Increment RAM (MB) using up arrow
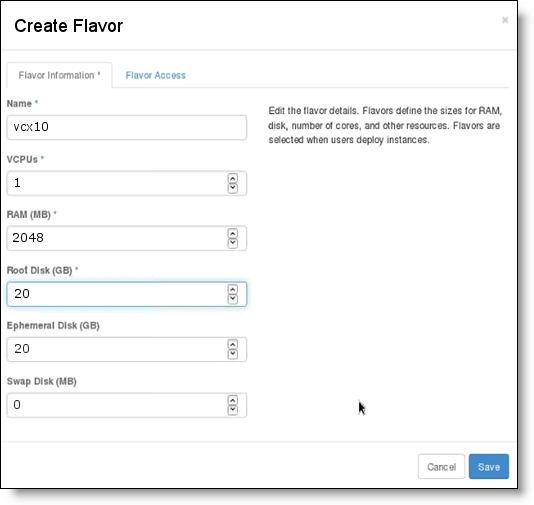This screenshot has height=505, width=534. pos(233,234)
